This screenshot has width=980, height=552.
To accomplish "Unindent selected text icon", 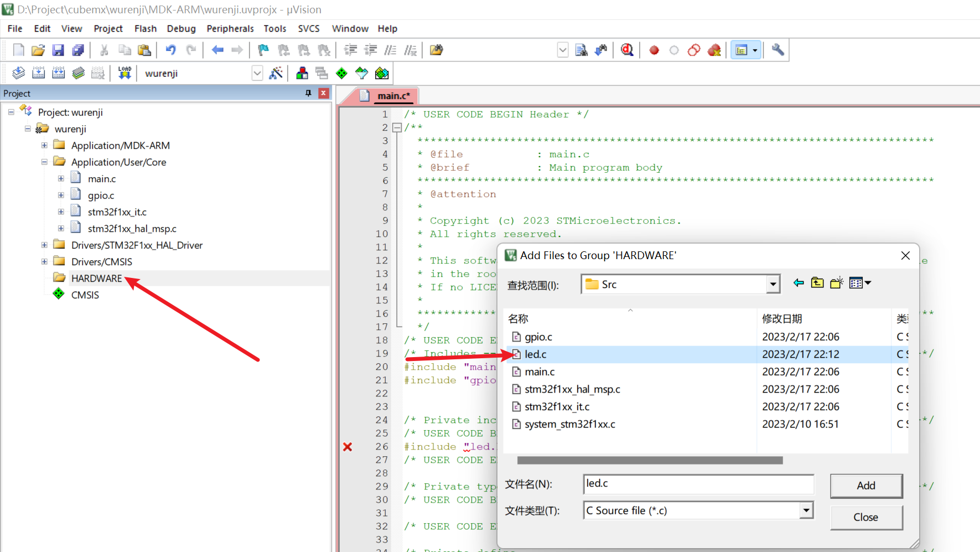I will [x=370, y=50].
